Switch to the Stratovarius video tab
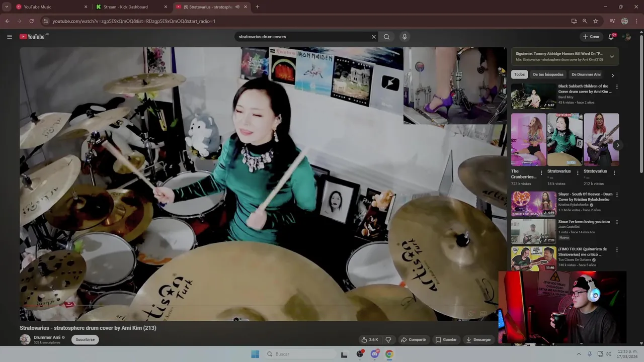This screenshot has height=362, width=644. 211,7
